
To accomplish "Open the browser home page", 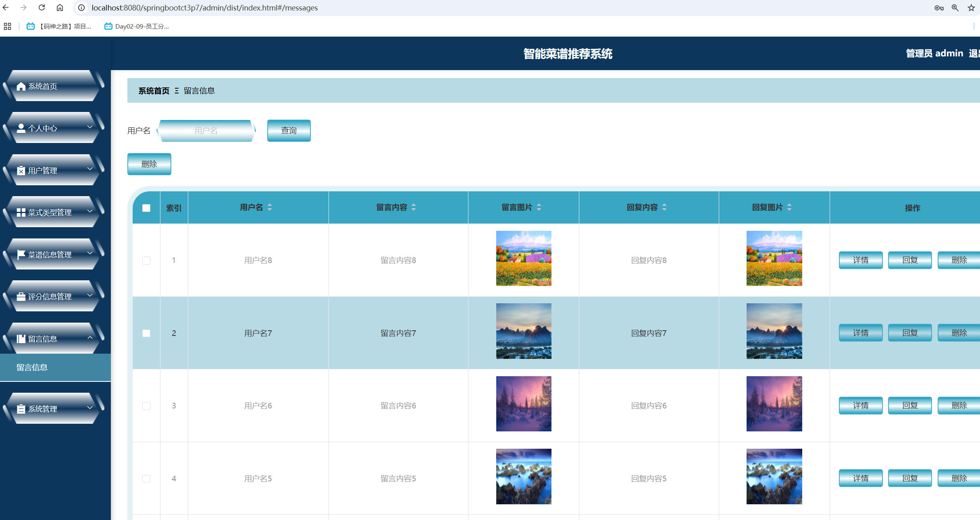I will (60, 8).
